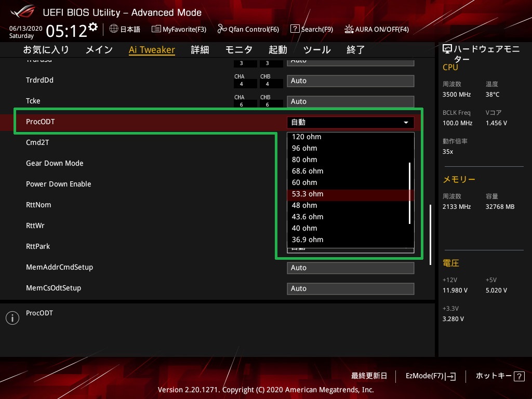Open ホットキー help
This screenshot has width=532, height=399.
click(x=500, y=376)
